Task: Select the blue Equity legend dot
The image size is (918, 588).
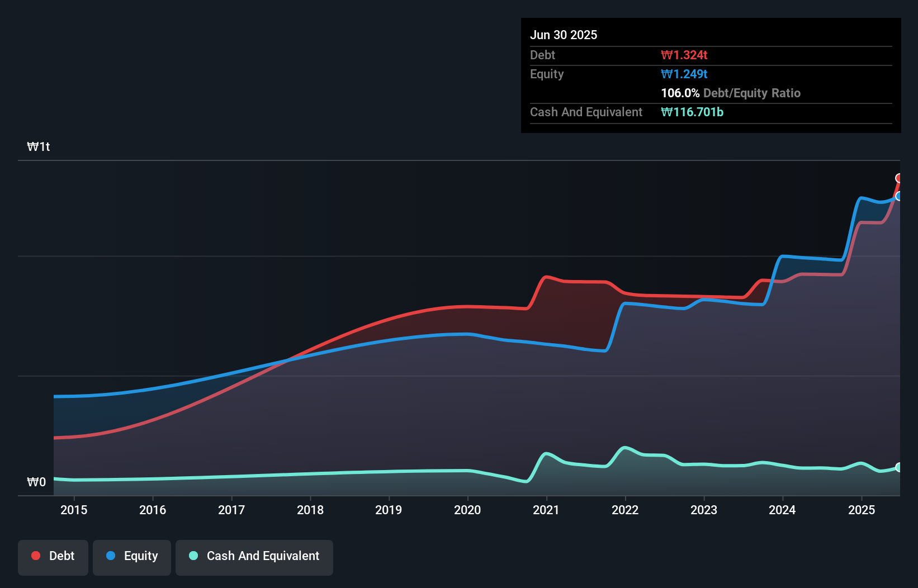Action: click(x=109, y=556)
